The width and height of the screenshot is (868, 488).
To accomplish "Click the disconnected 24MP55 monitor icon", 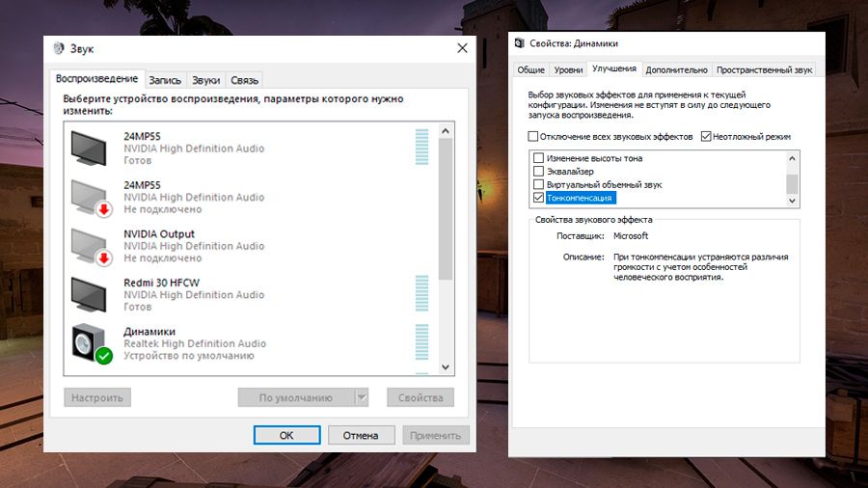I will [91, 197].
